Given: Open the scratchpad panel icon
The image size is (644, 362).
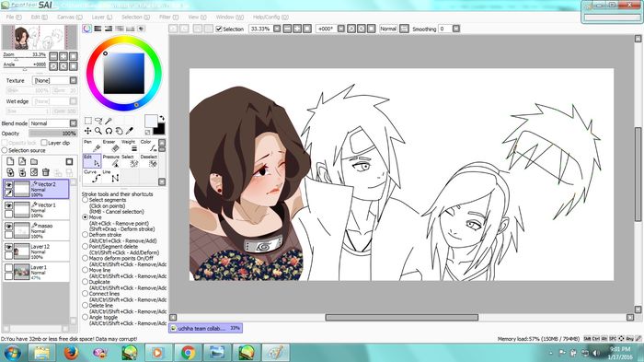Looking at the screenshot, I should click(141, 29).
